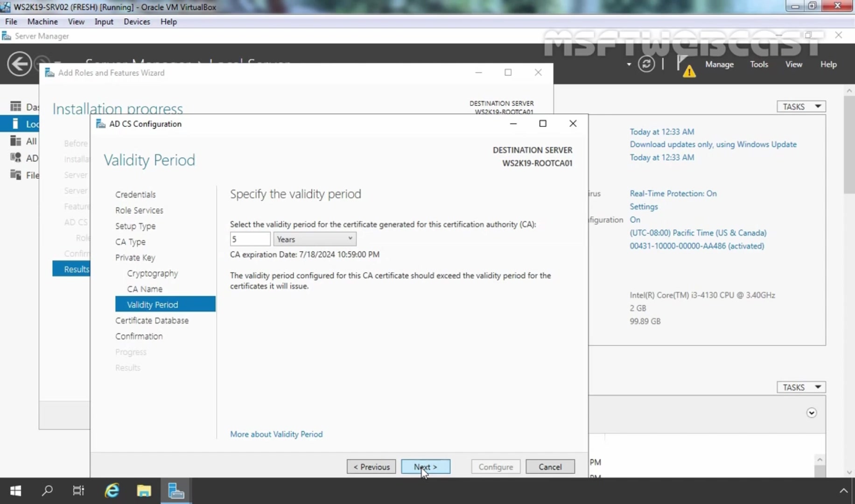Open Server Manager's Help menu
Image resolution: width=855 pixels, height=504 pixels.
point(828,64)
